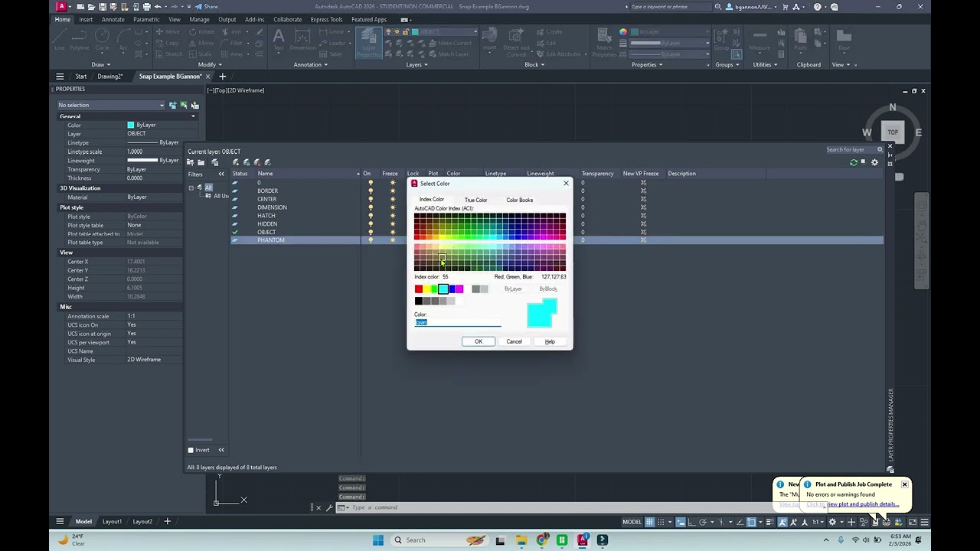Open Windows Start menu
The image size is (980, 551).
pyautogui.click(x=378, y=540)
